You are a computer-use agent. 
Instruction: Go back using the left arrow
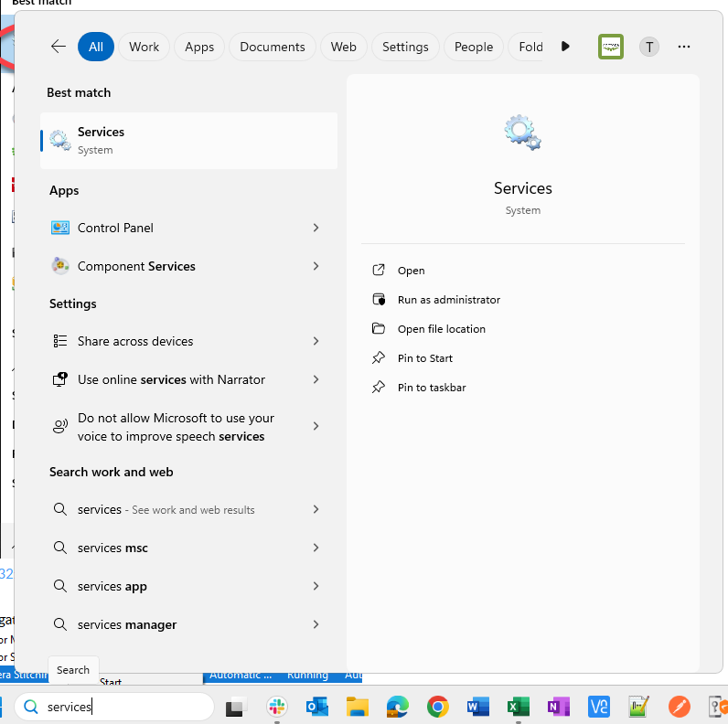(x=59, y=47)
